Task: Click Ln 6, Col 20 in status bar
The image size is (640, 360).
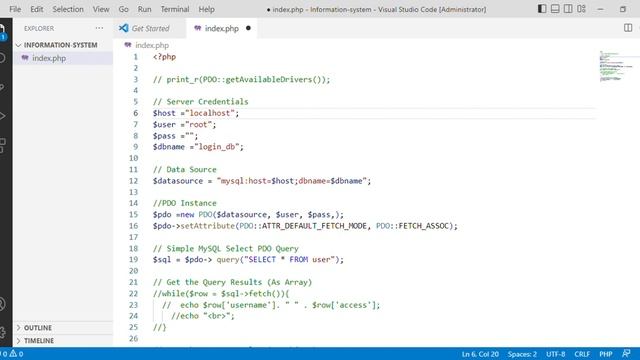Action: [x=480, y=354]
